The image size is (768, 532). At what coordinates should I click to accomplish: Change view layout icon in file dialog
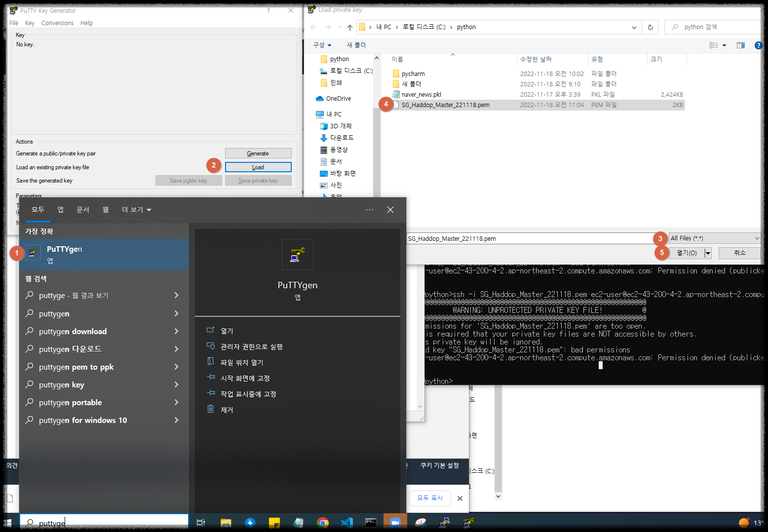(x=713, y=45)
